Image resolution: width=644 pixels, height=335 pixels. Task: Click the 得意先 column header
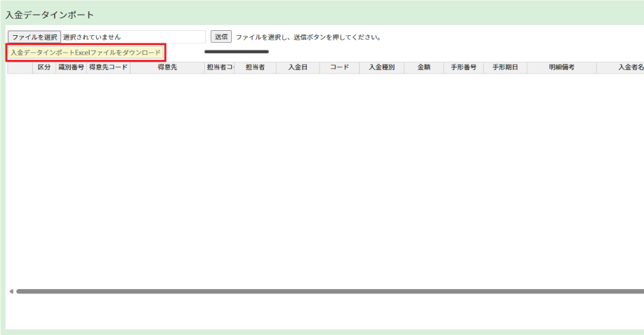(x=168, y=67)
